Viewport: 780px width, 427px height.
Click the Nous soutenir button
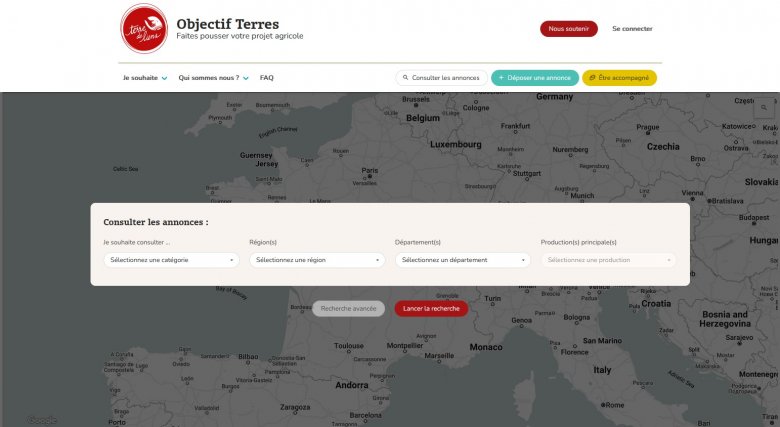pos(569,29)
